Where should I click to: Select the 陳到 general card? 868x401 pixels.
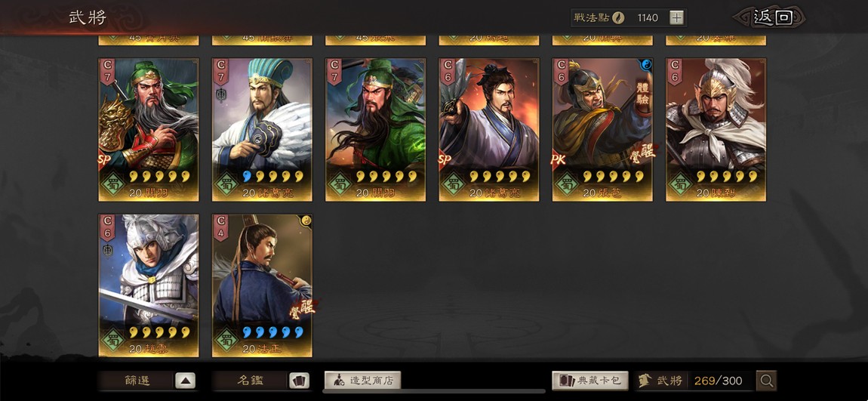click(x=716, y=130)
